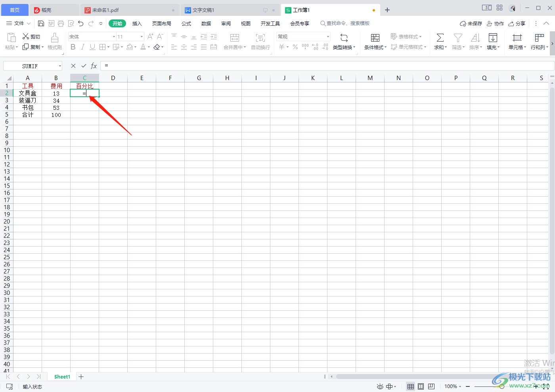Click the Sum 求和 sigma icon
The width and height of the screenshot is (555, 392).
click(x=440, y=38)
